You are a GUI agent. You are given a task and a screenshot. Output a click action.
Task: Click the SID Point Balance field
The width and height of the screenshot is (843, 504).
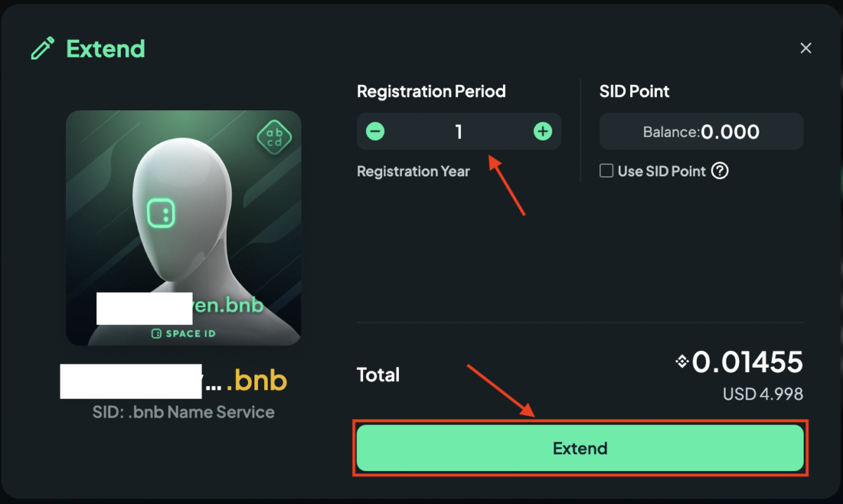pyautogui.click(x=700, y=131)
